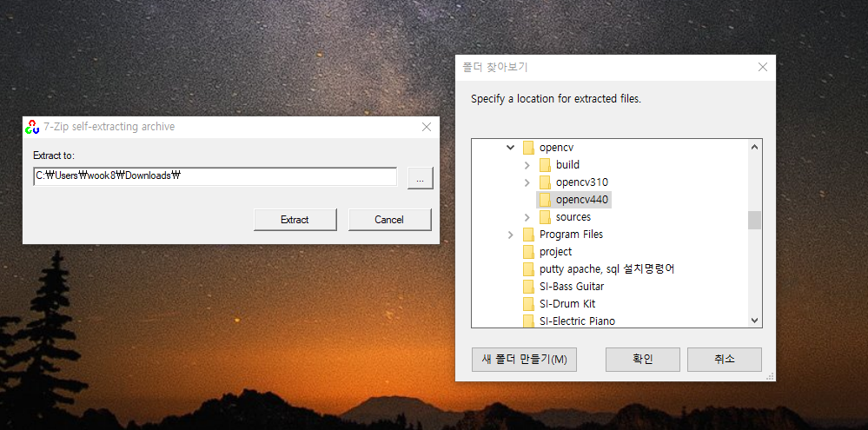The width and height of the screenshot is (868, 430).
Task: Click 새 폴더 만들기(M) button
Action: pos(524,359)
